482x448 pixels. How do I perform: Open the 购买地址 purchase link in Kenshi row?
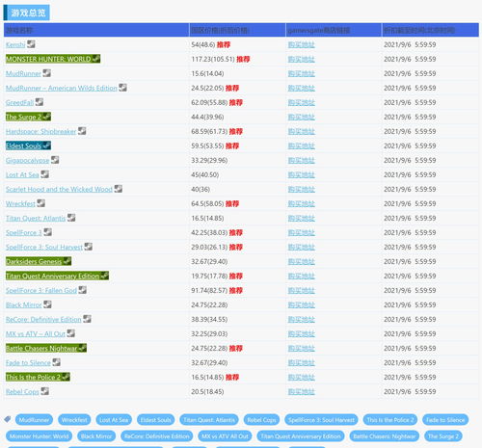tap(302, 44)
